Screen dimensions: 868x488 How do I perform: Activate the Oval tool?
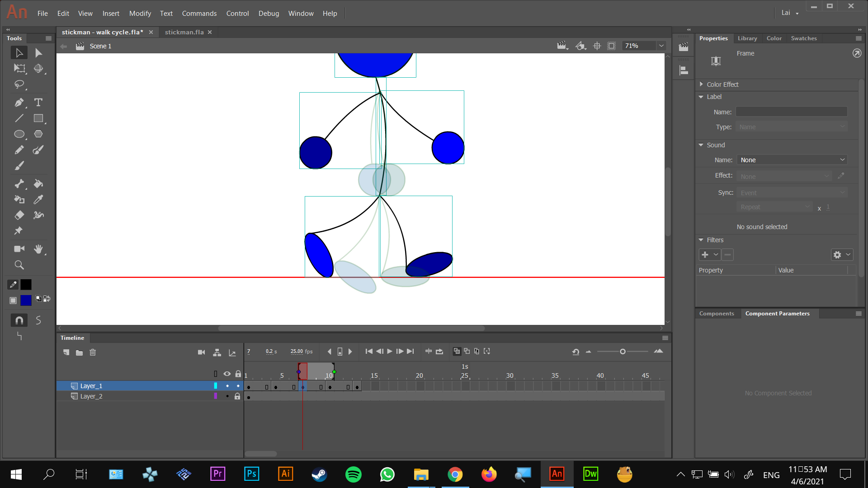19,134
